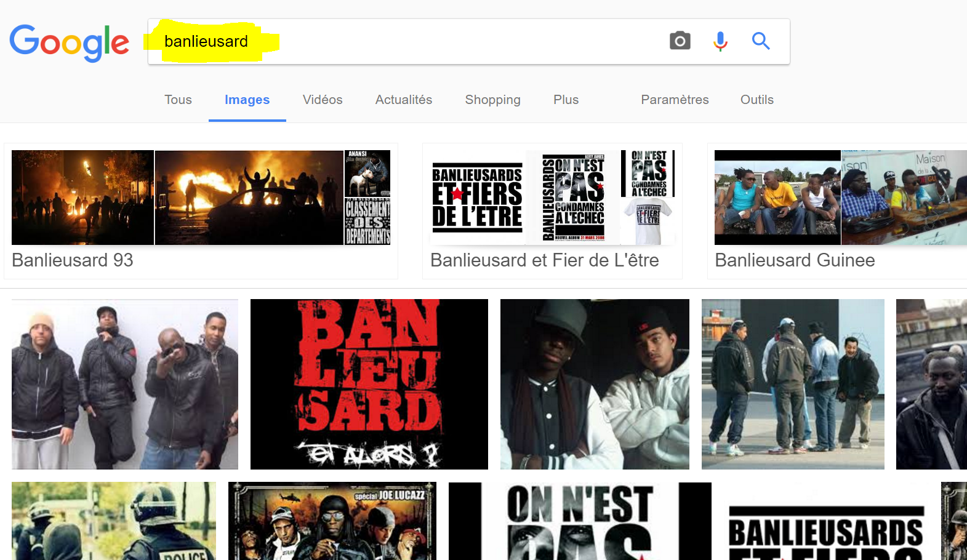Click the camera search-by-image icon
This screenshot has height=560, width=967.
[x=680, y=41]
